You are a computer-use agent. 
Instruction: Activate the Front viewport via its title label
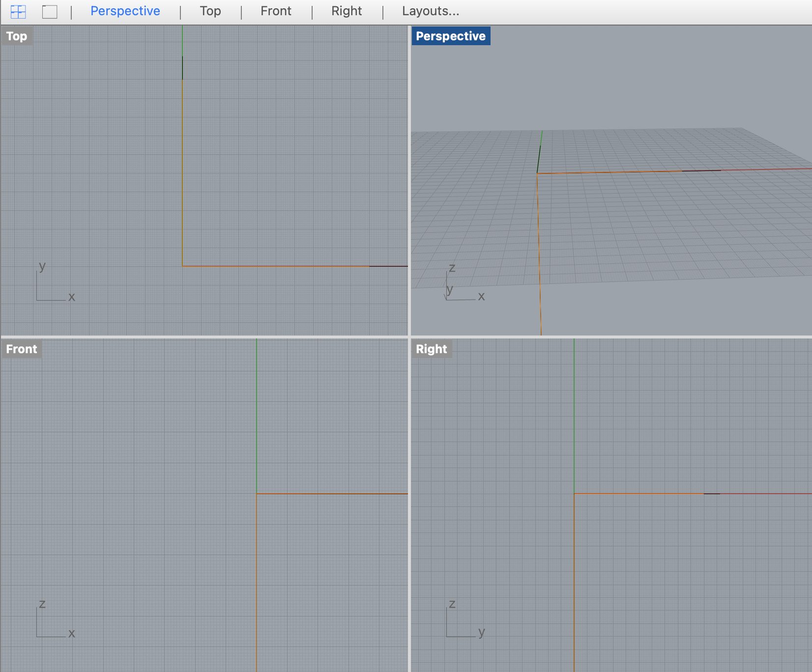coord(21,349)
